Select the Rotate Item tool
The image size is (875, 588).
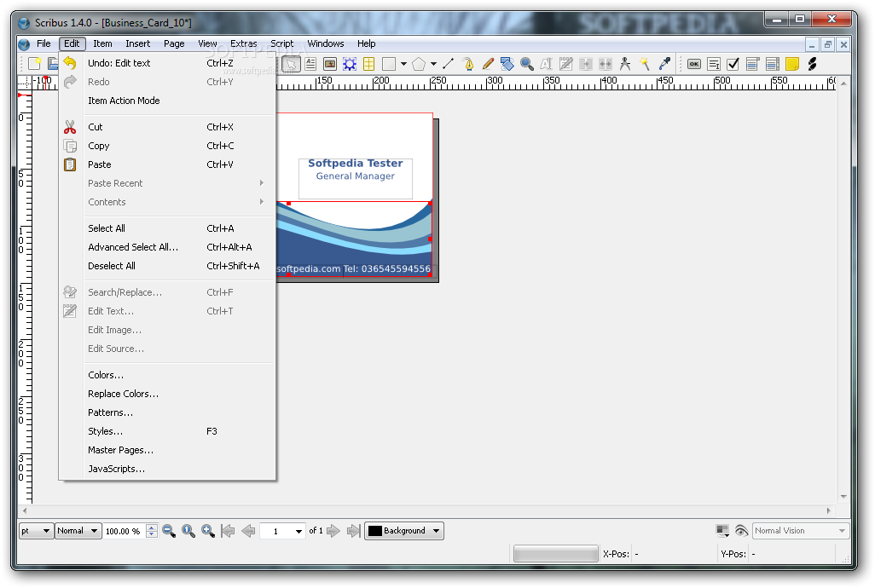click(x=507, y=64)
